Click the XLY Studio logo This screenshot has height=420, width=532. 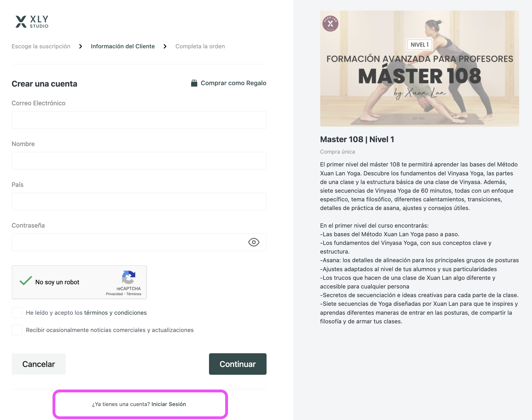[x=32, y=22]
